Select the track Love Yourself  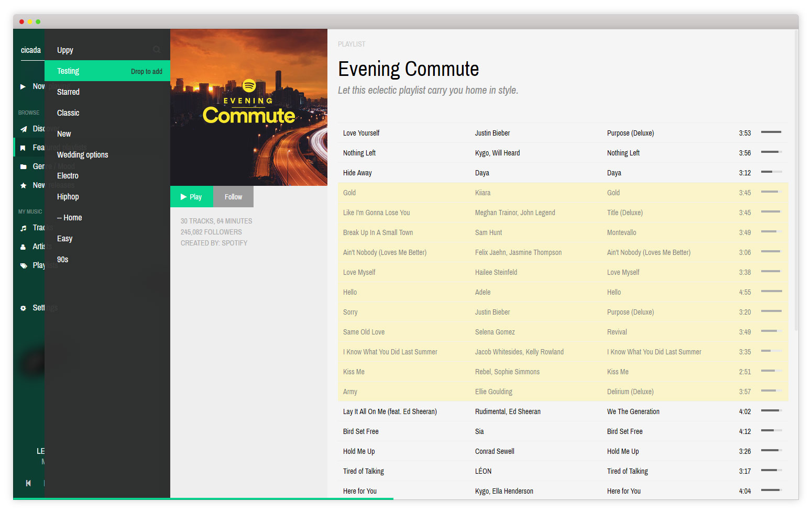pos(361,133)
